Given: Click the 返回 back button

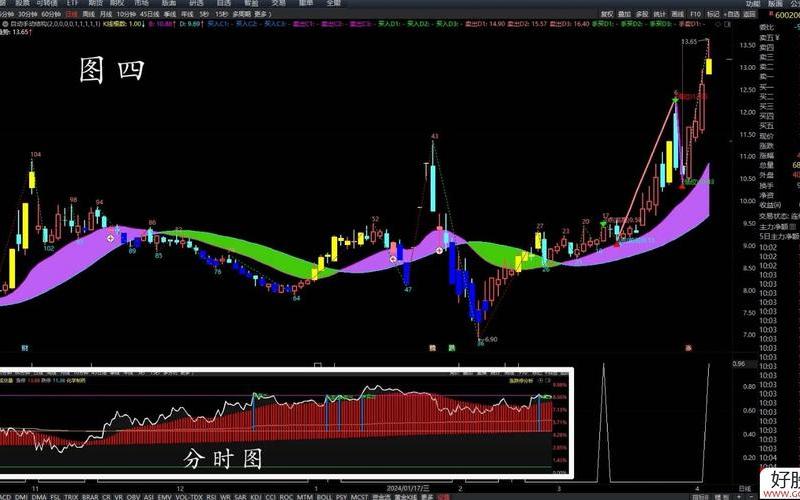Looking at the screenshot, I should [x=749, y=14].
